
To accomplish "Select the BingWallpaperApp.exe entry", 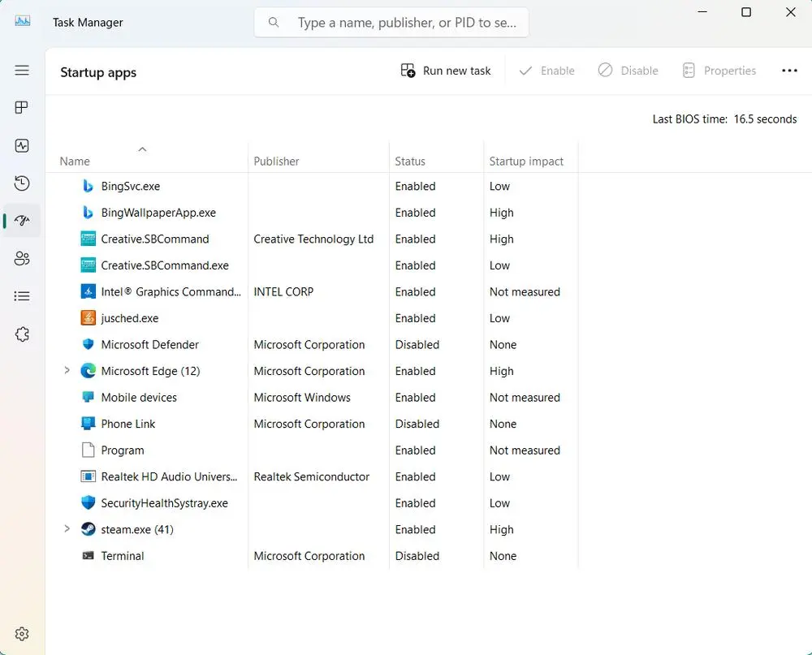I will pyautogui.click(x=158, y=213).
